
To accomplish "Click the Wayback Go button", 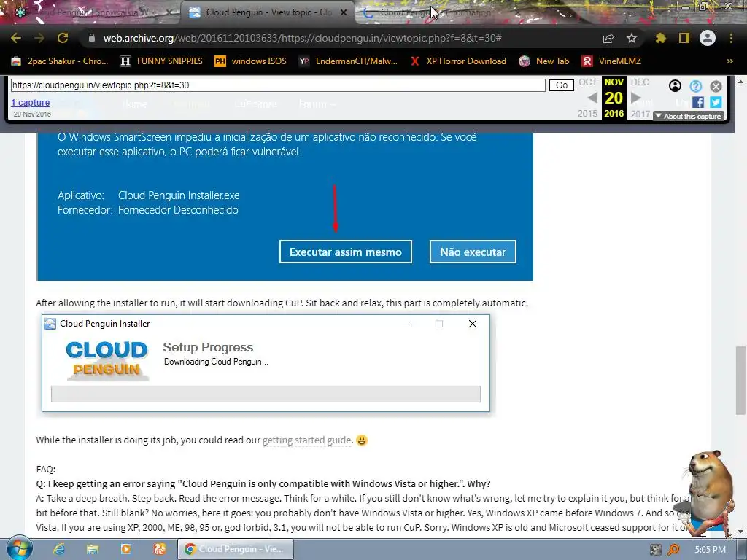I will [x=562, y=85].
